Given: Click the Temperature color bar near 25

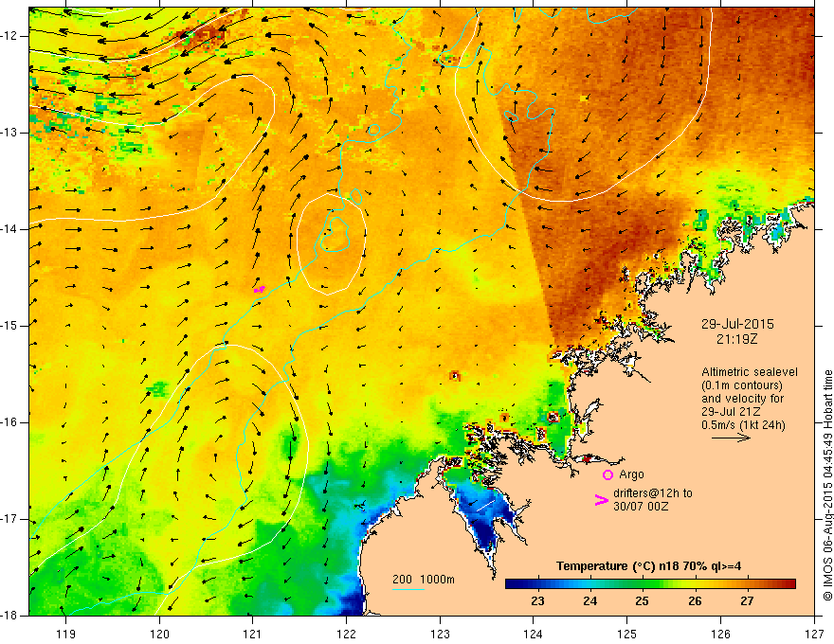Looking at the screenshot, I should click(642, 583).
